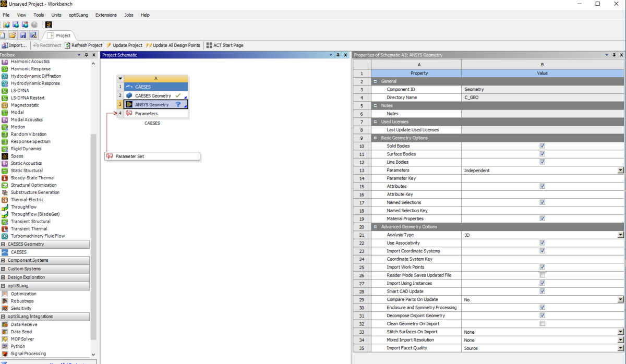Uncheck the Named Selections checkbox
The image size is (626, 364).
point(543,202)
